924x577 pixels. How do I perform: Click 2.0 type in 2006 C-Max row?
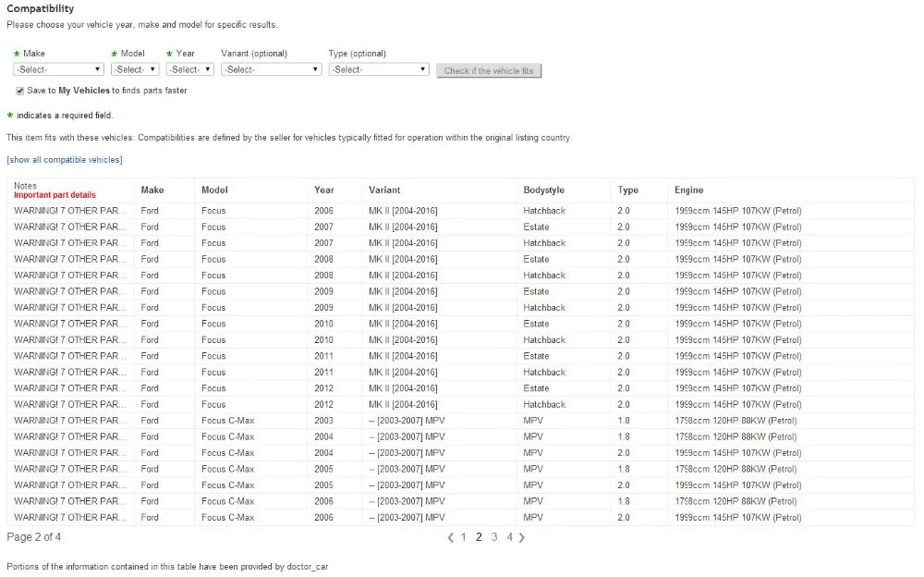point(624,518)
